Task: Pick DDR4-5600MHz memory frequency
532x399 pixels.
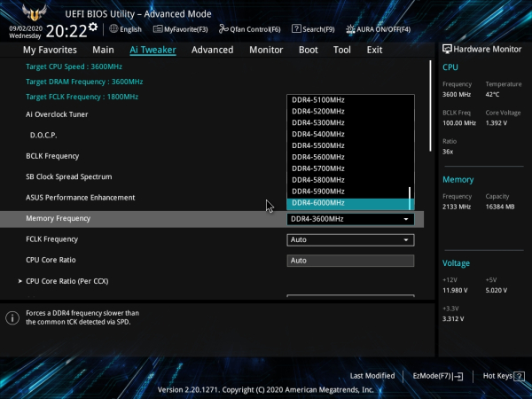Action: click(348, 157)
